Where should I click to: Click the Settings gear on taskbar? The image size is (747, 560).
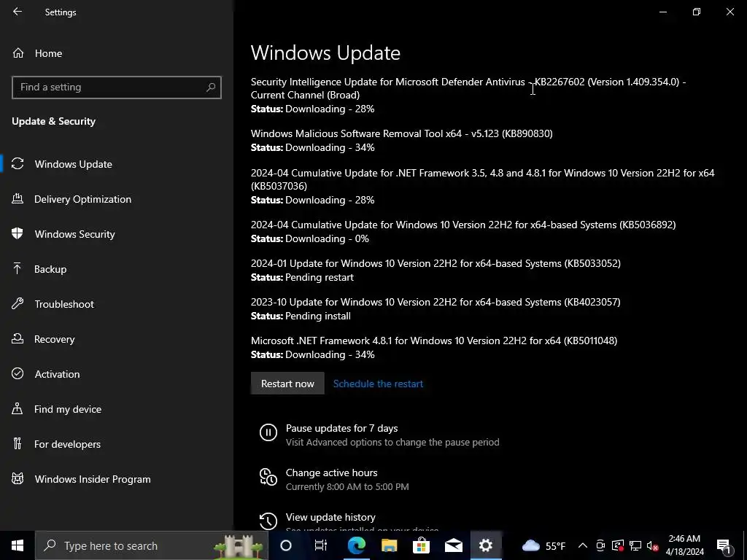[x=486, y=545]
